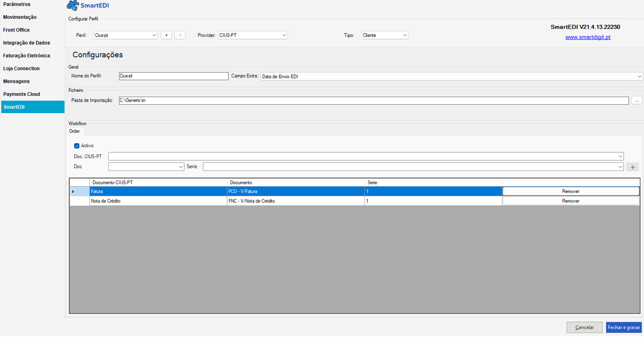Switch to the Order tab
The image size is (644, 337).
point(75,132)
